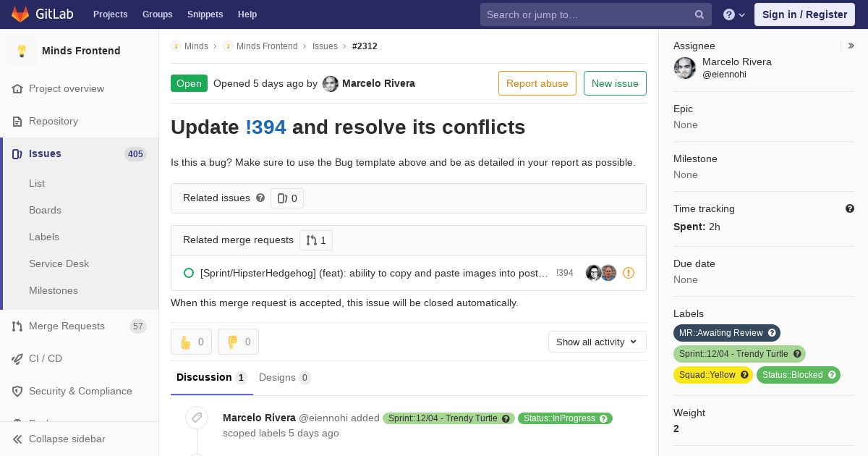Screen dimensions: 868x456
Task: Click Time tracking help icon
Action: tap(850, 208)
